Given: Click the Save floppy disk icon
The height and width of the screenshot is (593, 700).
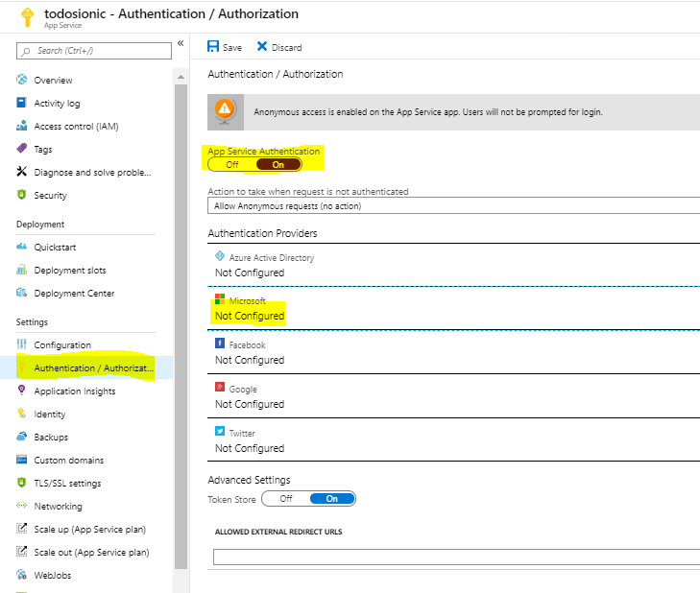Looking at the screenshot, I should [x=213, y=46].
